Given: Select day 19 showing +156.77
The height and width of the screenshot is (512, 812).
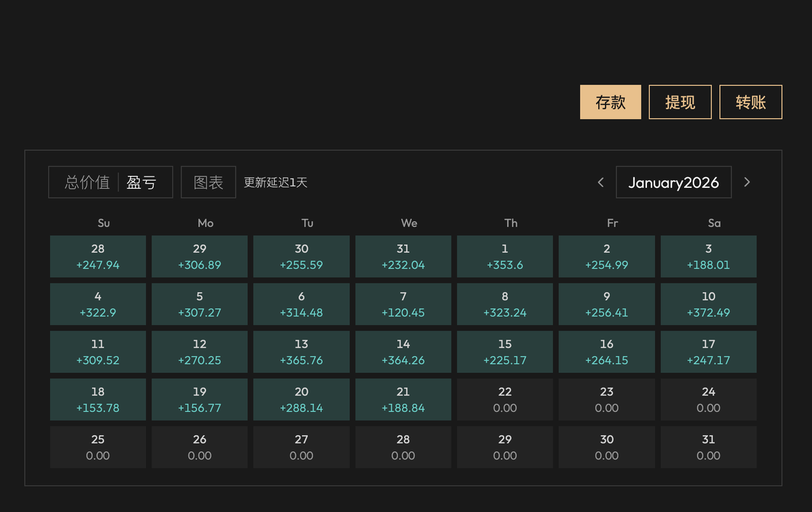Looking at the screenshot, I should (x=200, y=400).
